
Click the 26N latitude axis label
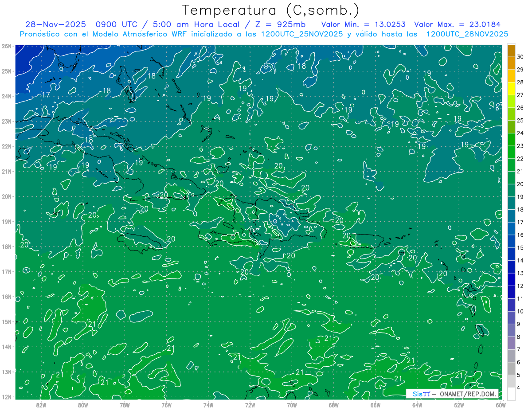pyautogui.click(x=6, y=46)
